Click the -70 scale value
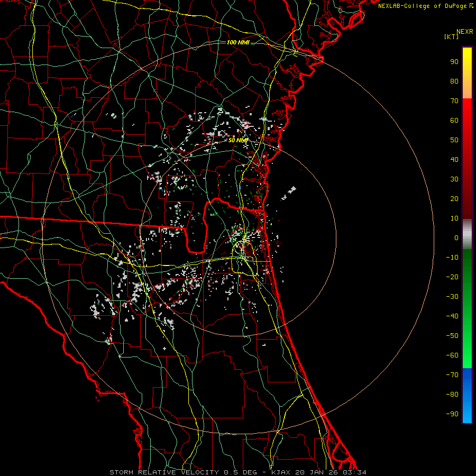The image size is (476, 476). click(452, 375)
